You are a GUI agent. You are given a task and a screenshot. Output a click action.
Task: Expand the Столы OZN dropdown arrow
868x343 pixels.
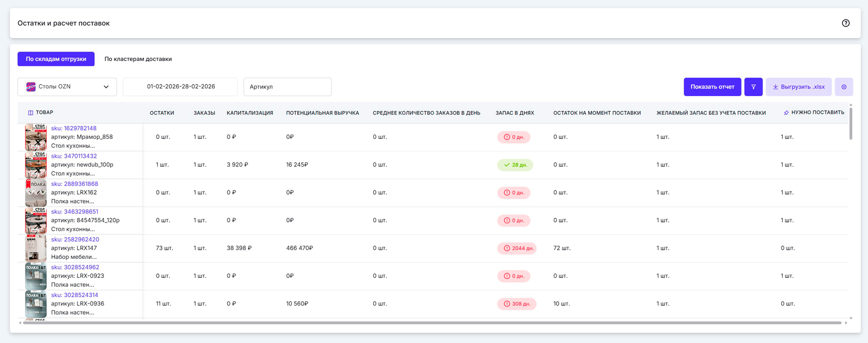pyautogui.click(x=106, y=87)
